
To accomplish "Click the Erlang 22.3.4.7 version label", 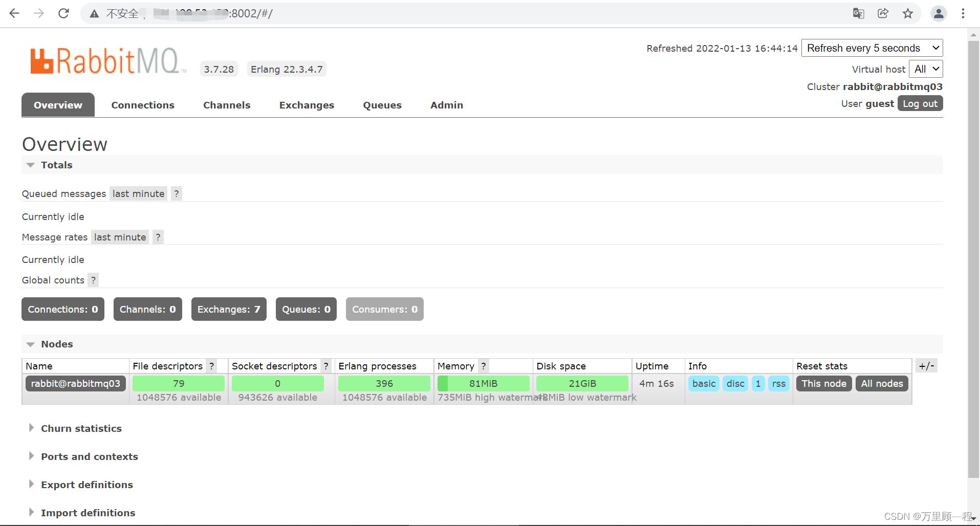I will pyautogui.click(x=287, y=69).
